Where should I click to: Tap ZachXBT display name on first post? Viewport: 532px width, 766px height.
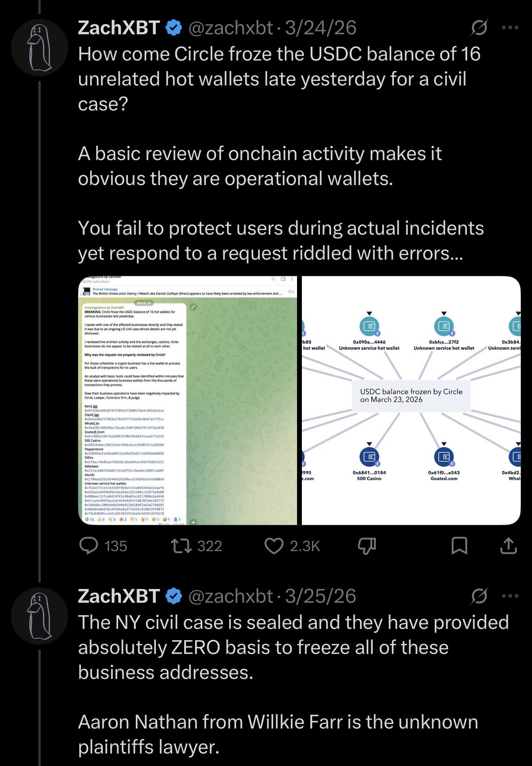(x=119, y=28)
